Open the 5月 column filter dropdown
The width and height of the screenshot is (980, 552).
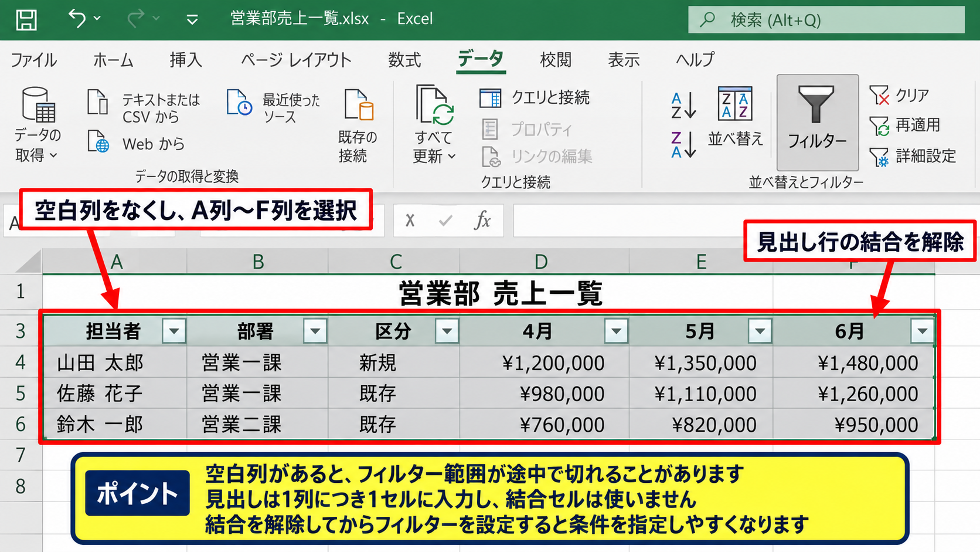click(x=760, y=331)
